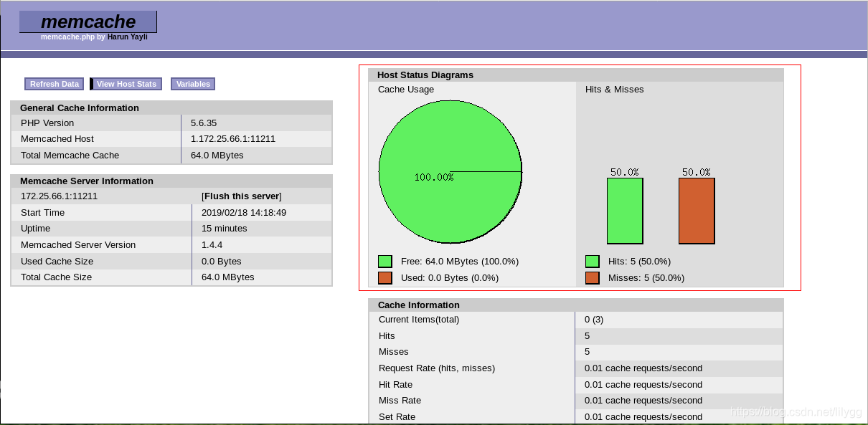Click Used: 0.0 Bytes (0.0%) legend text
The height and width of the screenshot is (425, 868).
click(450, 278)
